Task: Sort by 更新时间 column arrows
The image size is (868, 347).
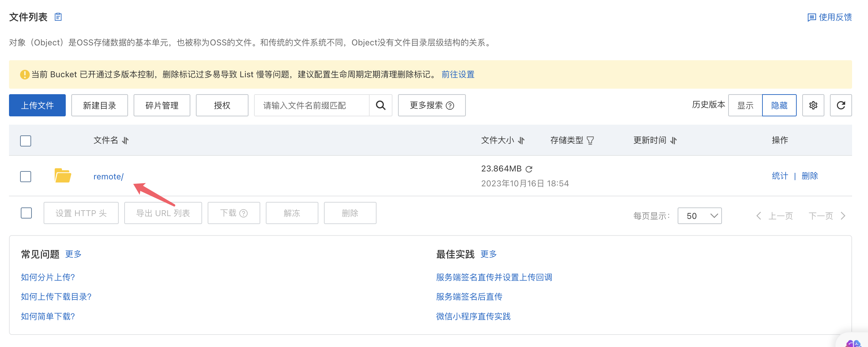Action: pyautogui.click(x=673, y=140)
